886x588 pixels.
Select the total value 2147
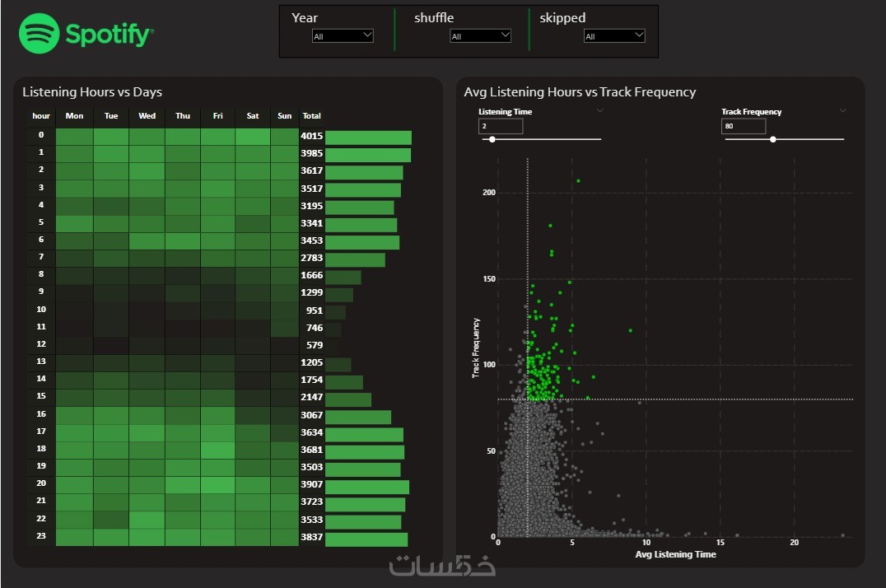(311, 398)
